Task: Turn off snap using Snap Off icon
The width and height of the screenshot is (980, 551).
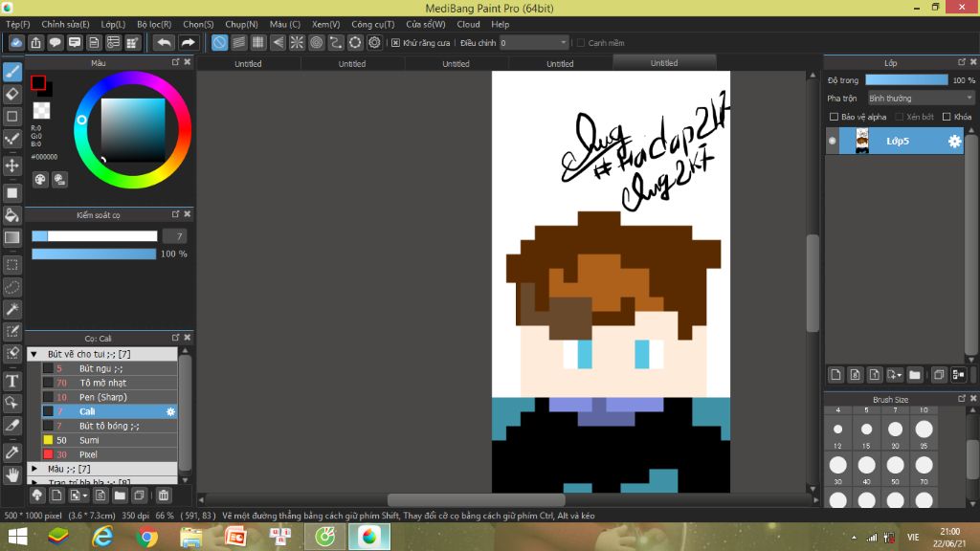Action: pos(219,42)
